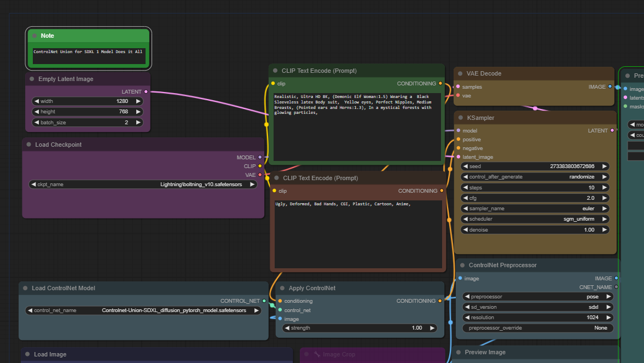Change the scheduler dropdown from sgm_uniform
Screen dimensions: 644x363
pyautogui.click(x=535, y=219)
